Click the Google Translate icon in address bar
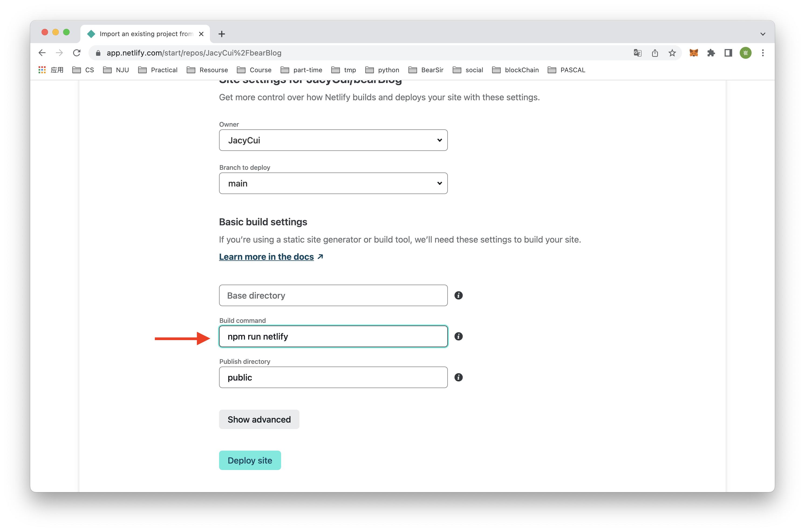Screen dimensions: 805x532 click(637, 53)
